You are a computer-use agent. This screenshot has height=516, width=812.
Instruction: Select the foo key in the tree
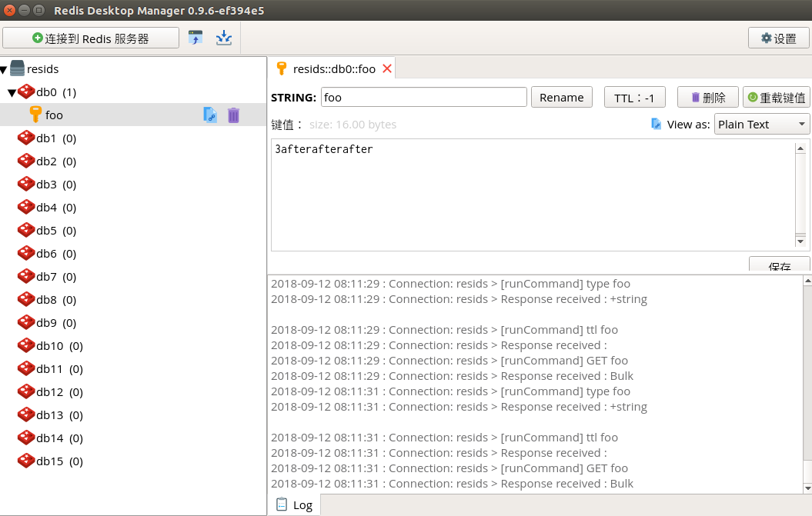click(x=54, y=115)
